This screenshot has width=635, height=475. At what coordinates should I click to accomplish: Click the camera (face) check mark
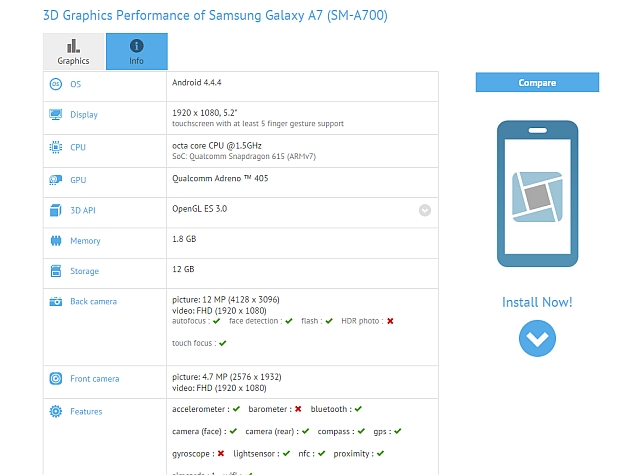pyautogui.click(x=233, y=431)
